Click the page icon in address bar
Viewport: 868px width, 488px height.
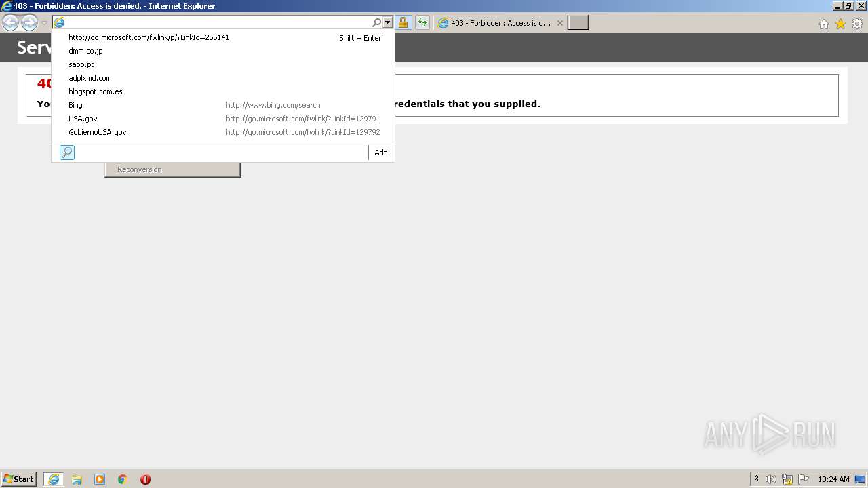coord(59,22)
